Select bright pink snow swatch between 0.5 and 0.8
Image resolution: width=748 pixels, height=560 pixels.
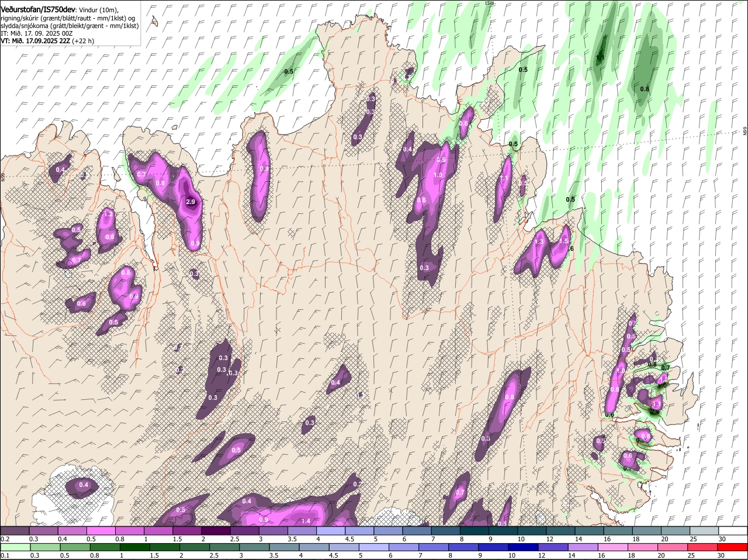[x=101, y=531]
